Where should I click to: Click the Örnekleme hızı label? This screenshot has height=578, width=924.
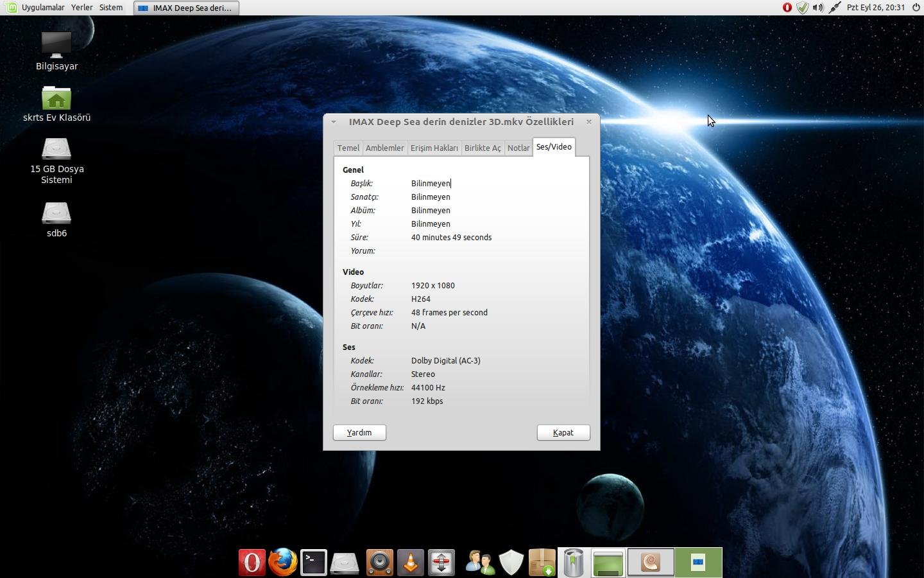(377, 387)
